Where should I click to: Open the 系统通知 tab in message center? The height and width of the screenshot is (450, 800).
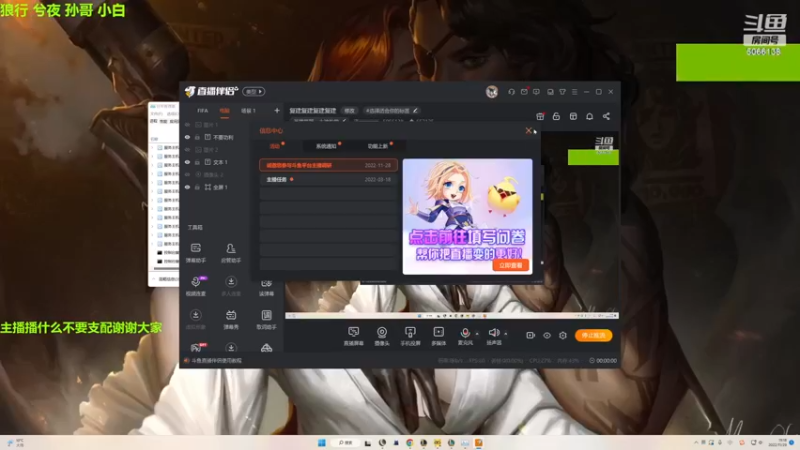tap(327, 146)
